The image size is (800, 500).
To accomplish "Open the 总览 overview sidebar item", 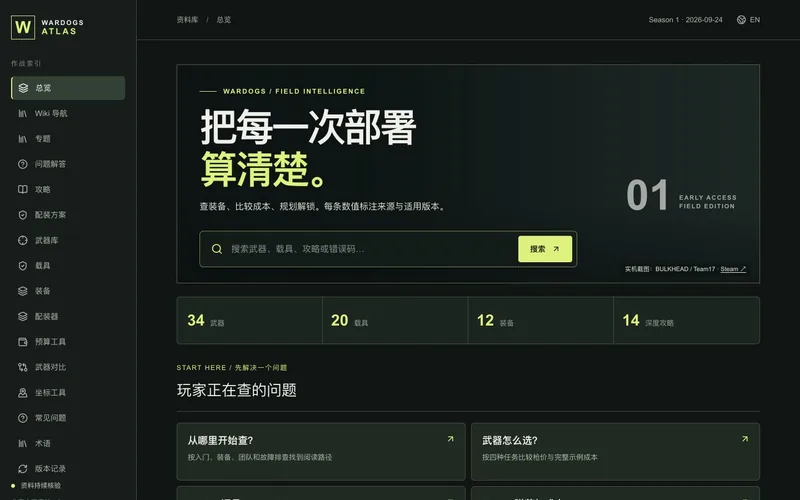I will click(68, 88).
